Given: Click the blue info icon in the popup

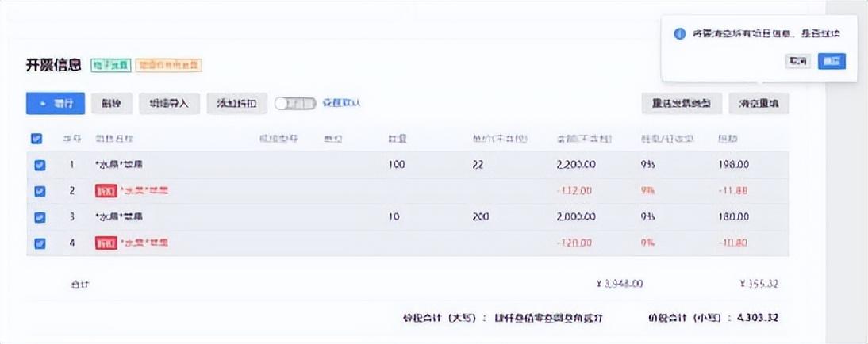Looking at the screenshot, I should pos(679,34).
